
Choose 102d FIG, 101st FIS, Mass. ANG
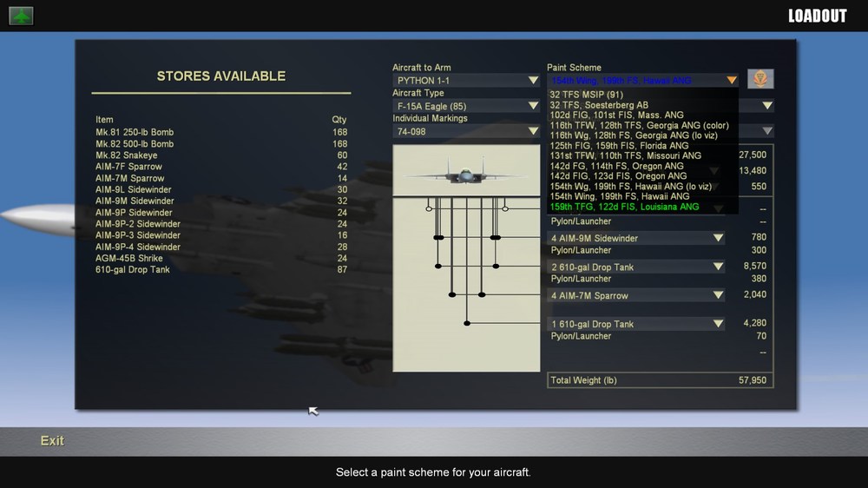pyautogui.click(x=616, y=115)
